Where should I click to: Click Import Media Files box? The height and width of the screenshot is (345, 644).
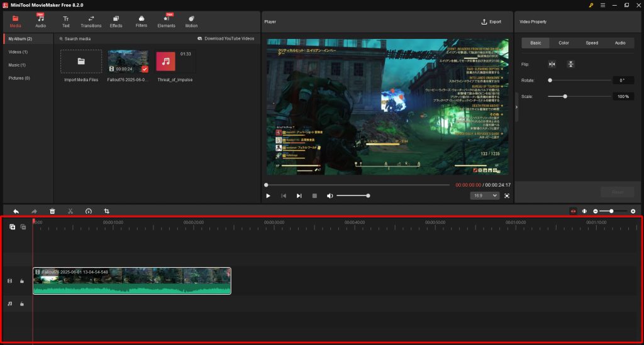point(81,61)
